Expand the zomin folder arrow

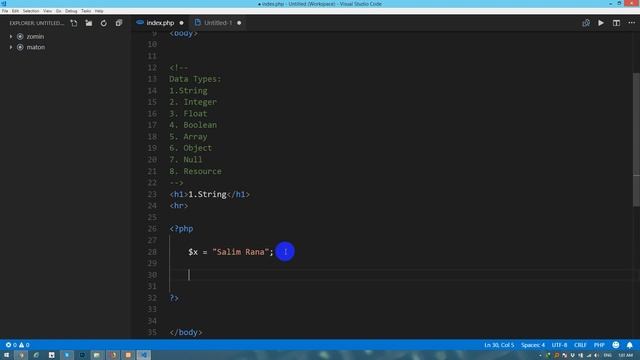click(x=11, y=36)
